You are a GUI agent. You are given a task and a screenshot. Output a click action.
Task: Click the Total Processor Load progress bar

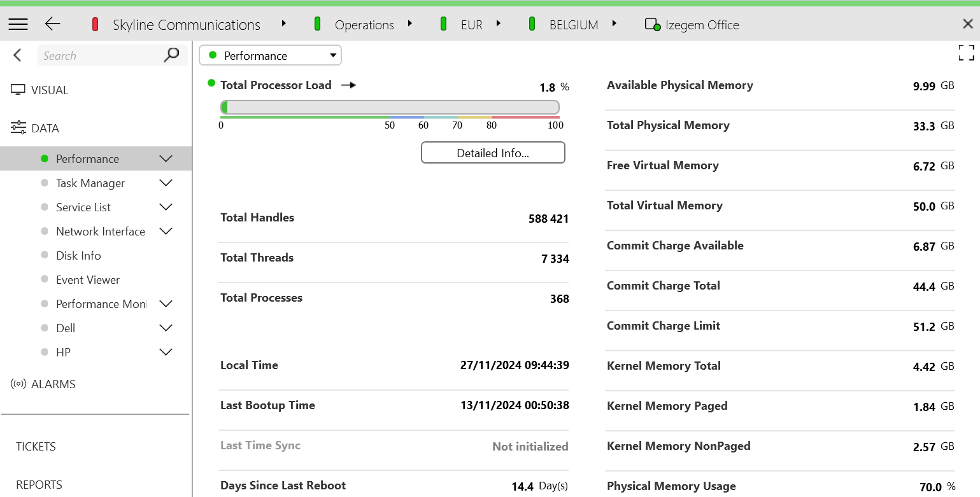click(x=390, y=107)
